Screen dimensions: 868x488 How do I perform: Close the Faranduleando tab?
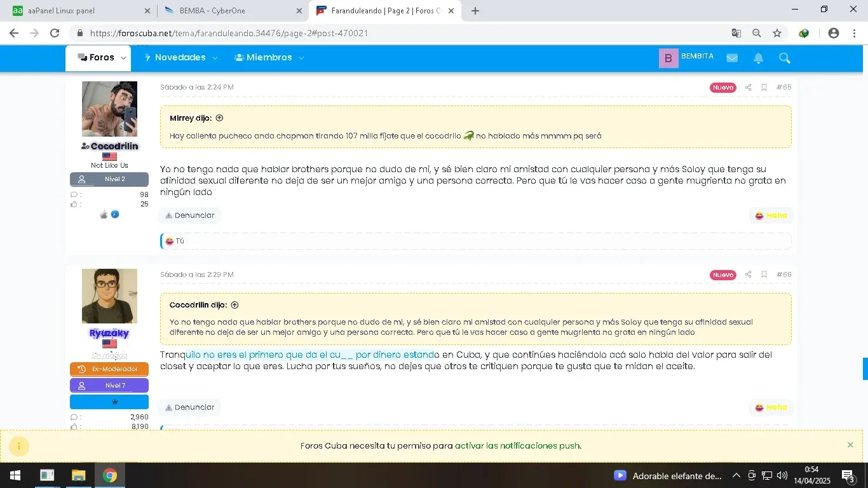coord(451,11)
